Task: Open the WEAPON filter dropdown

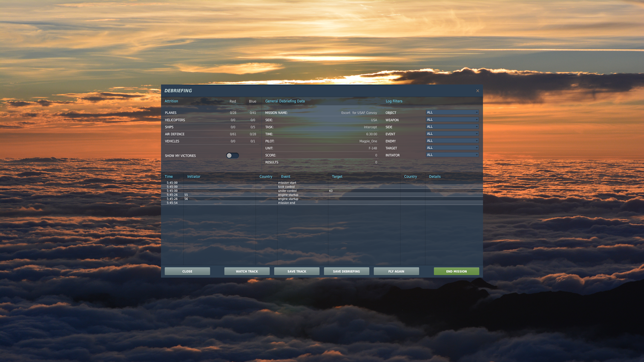Action: 452,120
